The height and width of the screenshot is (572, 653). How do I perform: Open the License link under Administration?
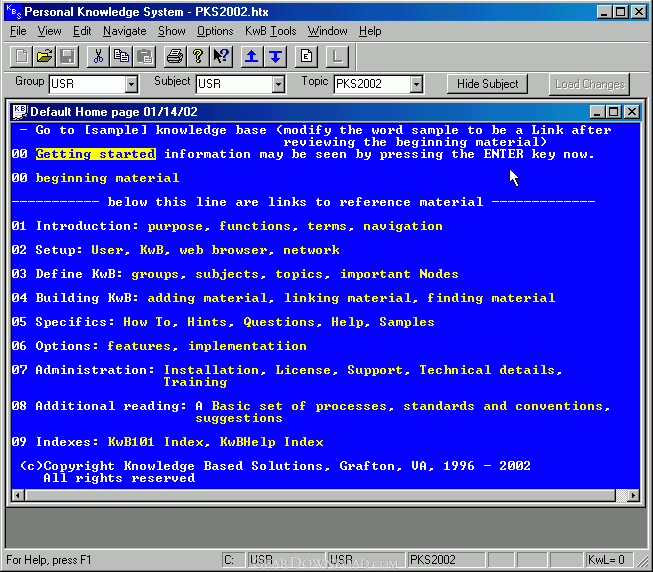tap(303, 370)
